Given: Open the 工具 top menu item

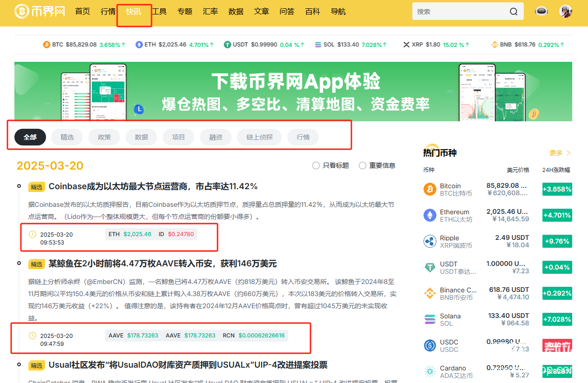Looking at the screenshot, I should click(x=159, y=12).
